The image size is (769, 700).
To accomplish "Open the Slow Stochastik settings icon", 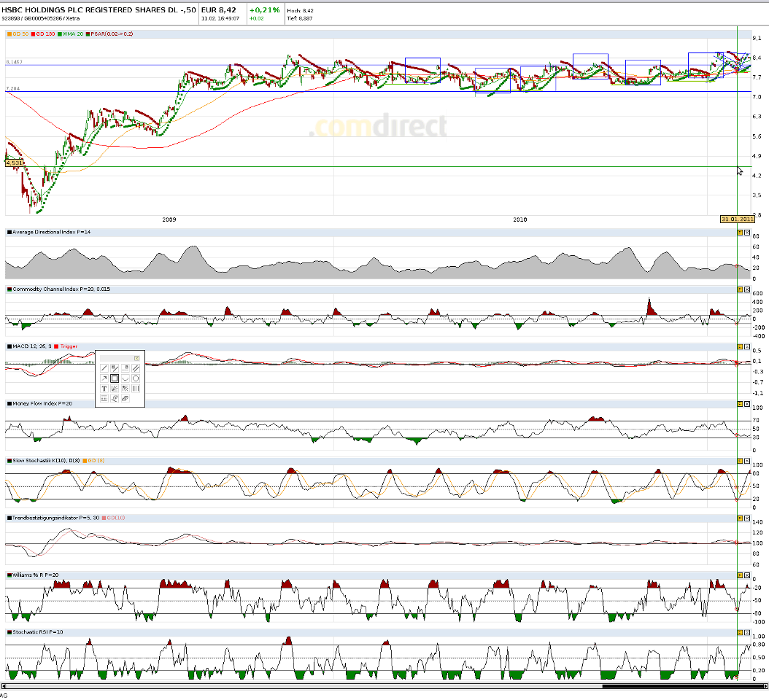I will tap(740, 461).
